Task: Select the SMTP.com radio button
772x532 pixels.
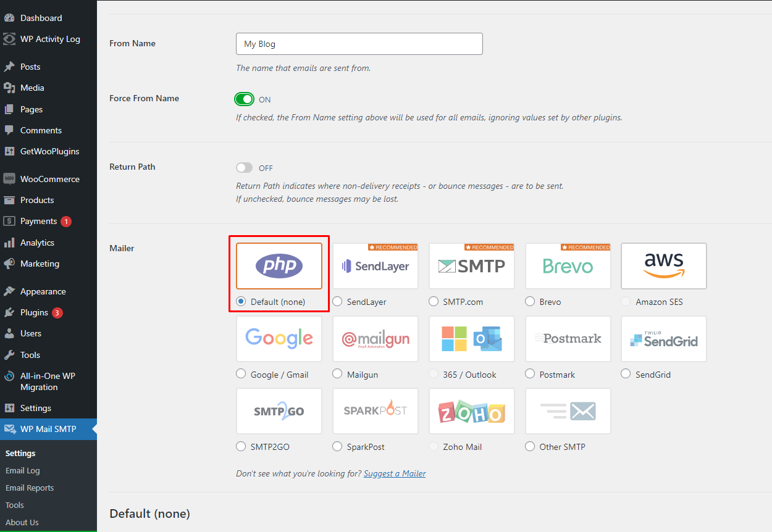Action: click(x=434, y=302)
